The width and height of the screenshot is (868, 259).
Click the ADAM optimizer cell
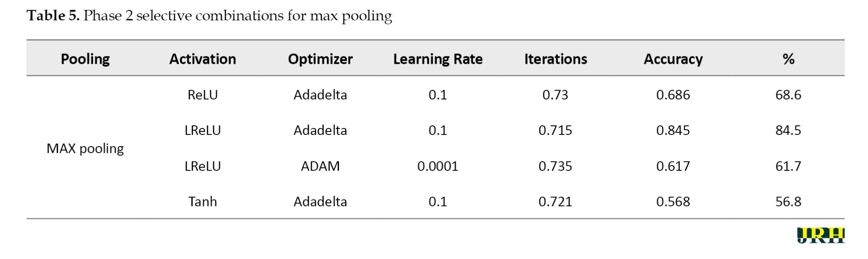(320, 166)
